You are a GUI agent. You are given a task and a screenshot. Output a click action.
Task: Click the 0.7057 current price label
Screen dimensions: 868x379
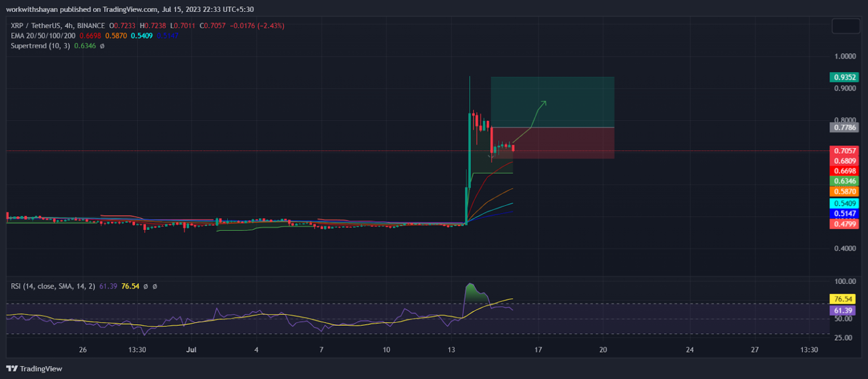pyautogui.click(x=844, y=151)
